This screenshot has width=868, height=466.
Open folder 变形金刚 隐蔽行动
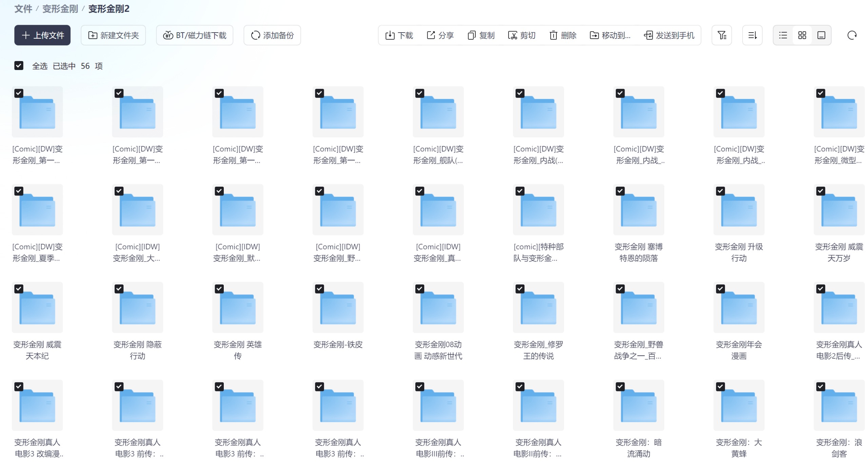click(138, 307)
